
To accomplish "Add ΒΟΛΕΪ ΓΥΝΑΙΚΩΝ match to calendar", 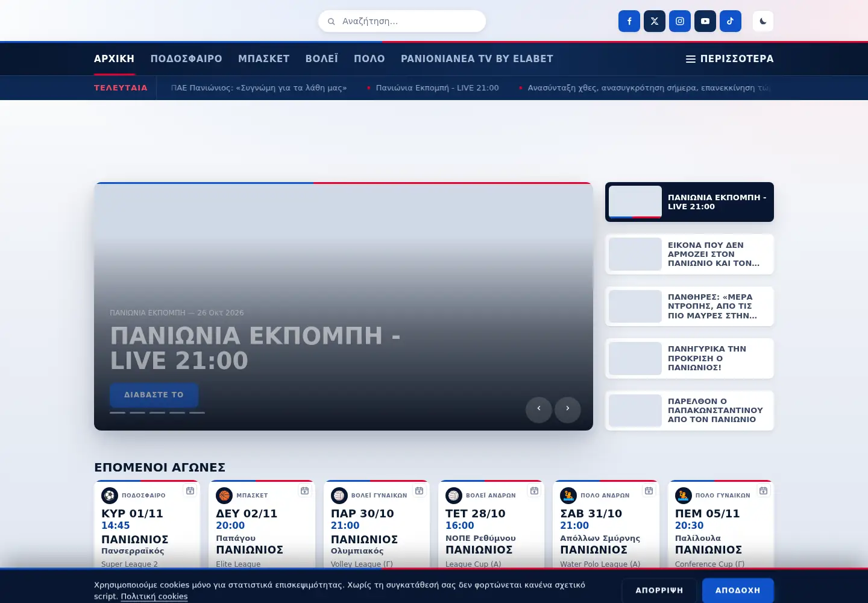I will pyautogui.click(x=420, y=491).
